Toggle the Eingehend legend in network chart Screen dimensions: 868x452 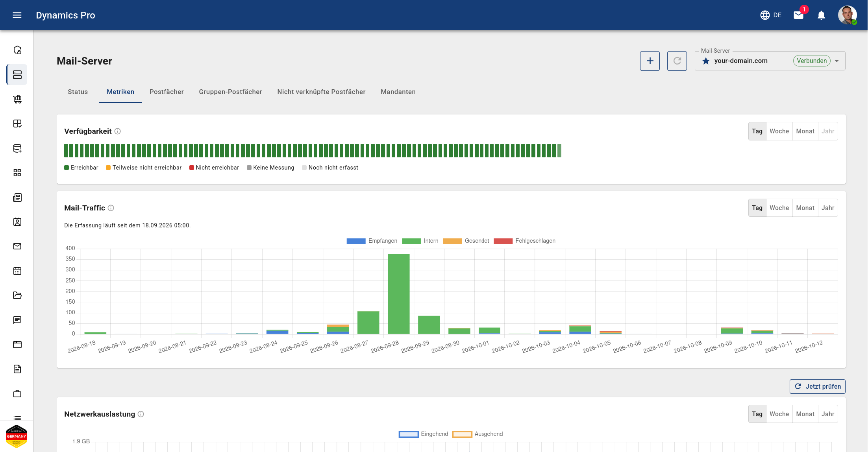coord(423,434)
